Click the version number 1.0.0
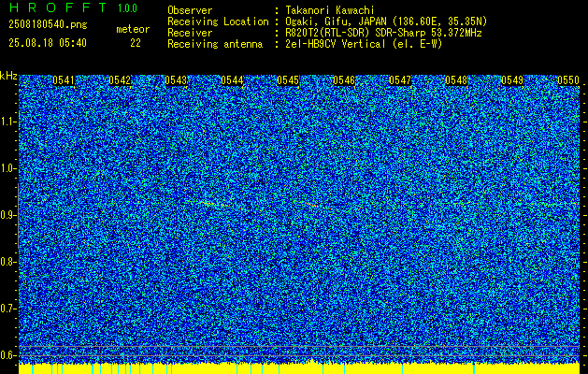 127,8
